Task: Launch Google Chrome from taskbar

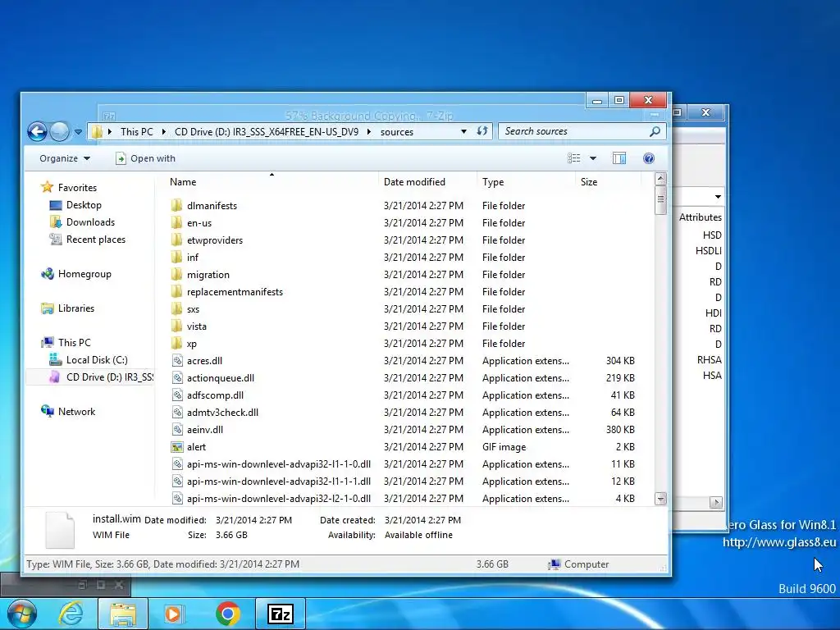Action: click(x=228, y=614)
